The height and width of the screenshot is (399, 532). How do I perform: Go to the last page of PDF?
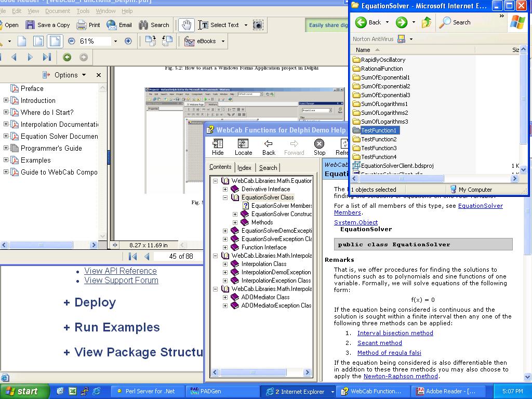coord(47,57)
